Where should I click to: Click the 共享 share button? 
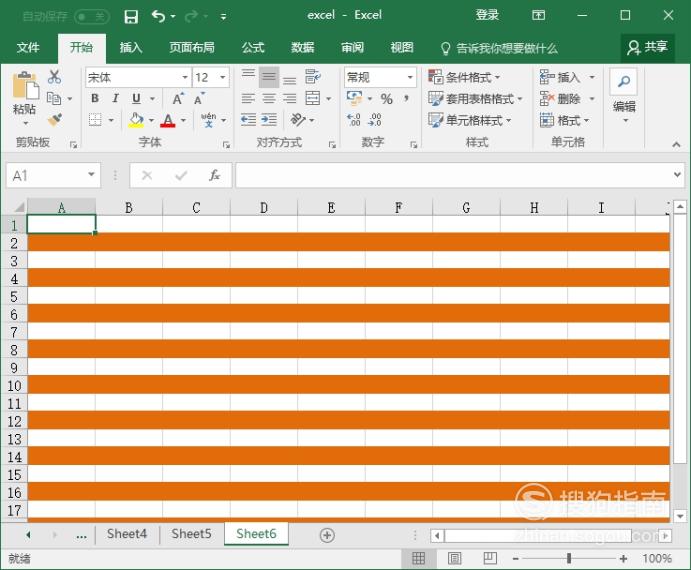(x=647, y=47)
